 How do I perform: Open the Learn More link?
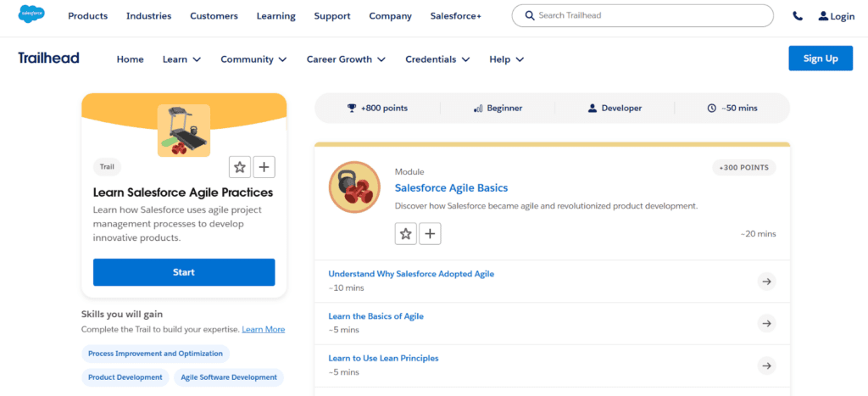coord(264,329)
